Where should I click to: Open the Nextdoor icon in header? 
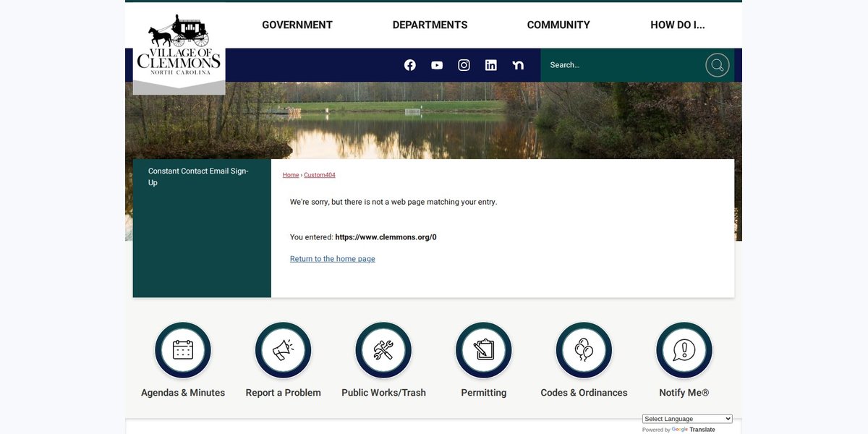tap(518, 65)
